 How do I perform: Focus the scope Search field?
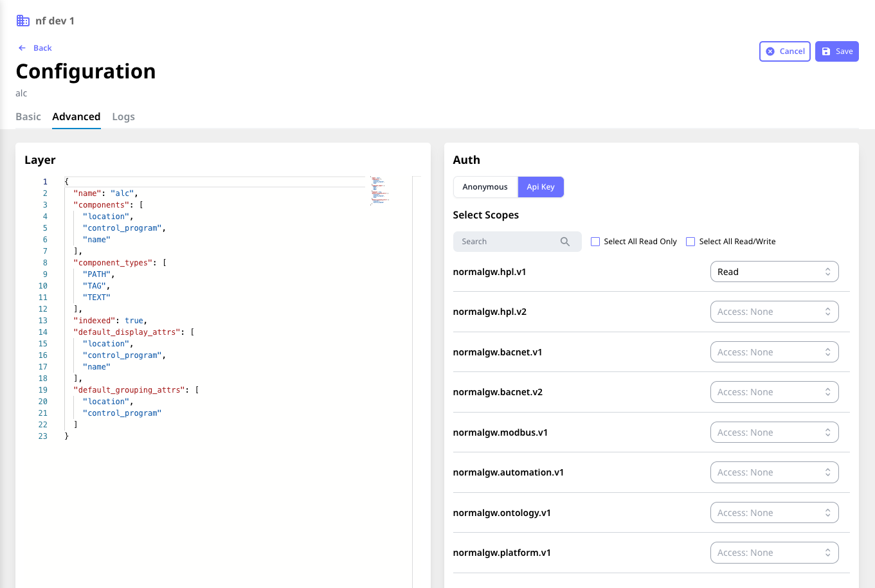point(518,242)
